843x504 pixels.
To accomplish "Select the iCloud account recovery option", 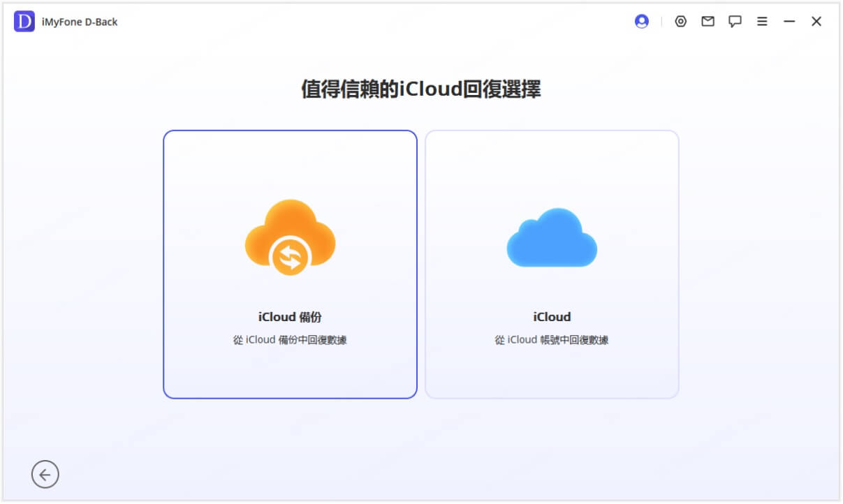I will pyautogui.click(x=552, y=264).
